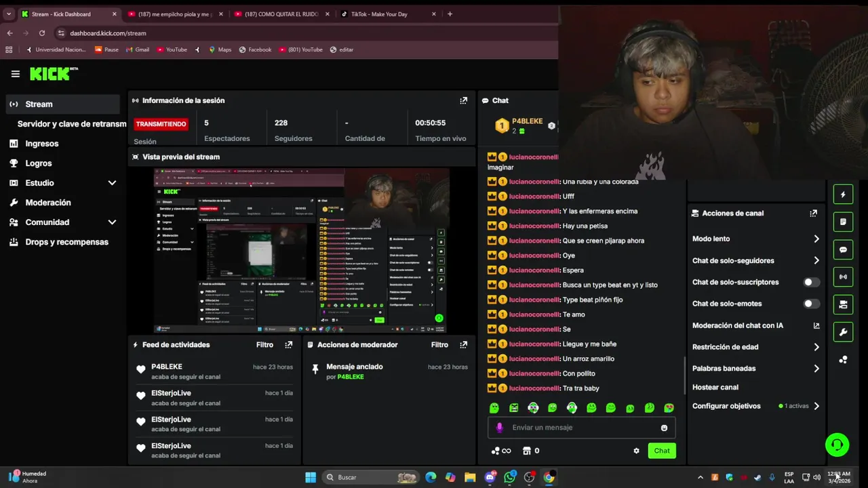Pop out the Acciones de canal panel
868x488 pixels.
pyautogui.click(x=813, y=213)
